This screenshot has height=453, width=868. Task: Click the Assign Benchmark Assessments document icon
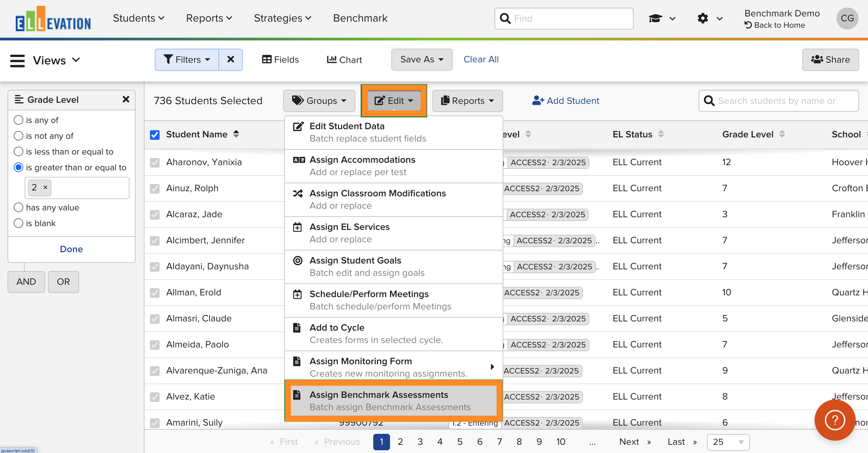click(297, 395)
